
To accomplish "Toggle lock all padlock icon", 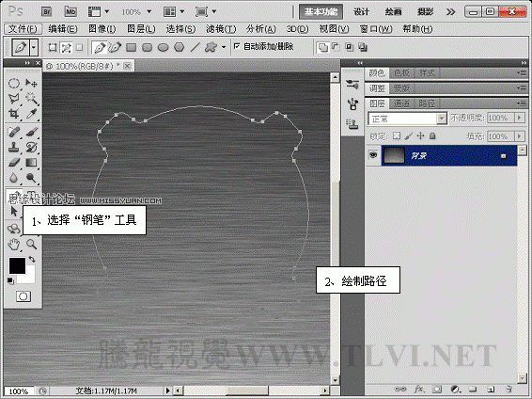I will point(432,136).
